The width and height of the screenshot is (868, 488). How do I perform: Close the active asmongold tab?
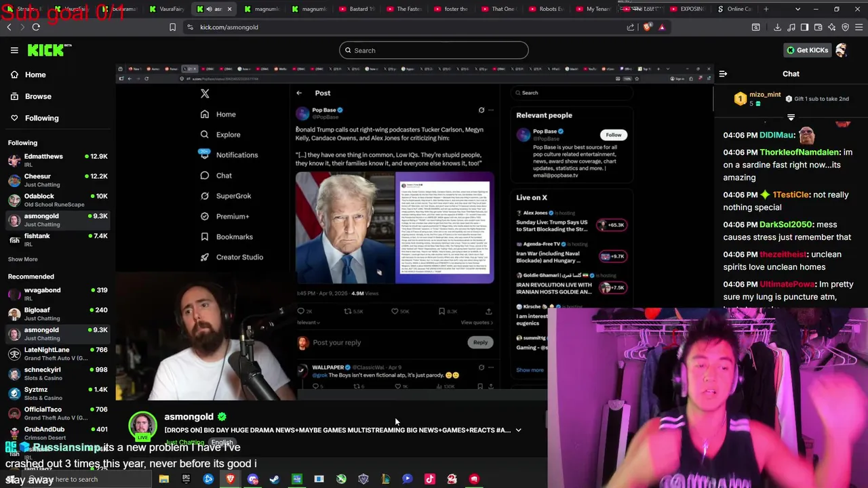[229, 9]
